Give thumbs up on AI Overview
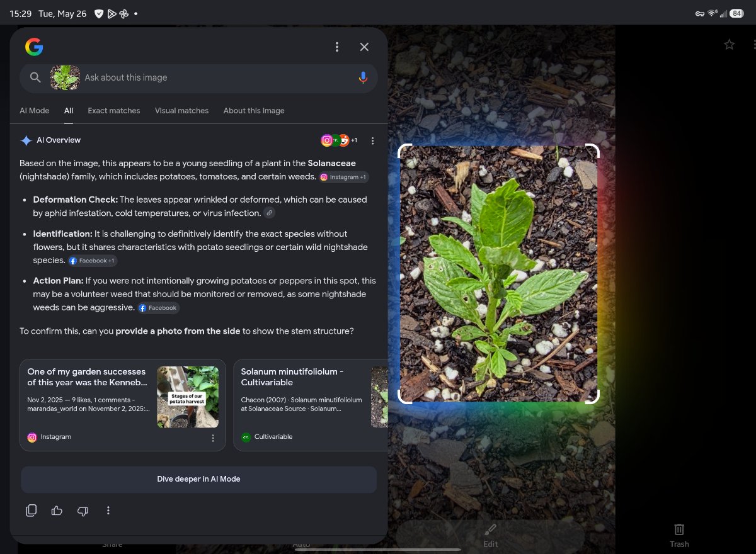This screenshot has width=756, height=554. 57,511
